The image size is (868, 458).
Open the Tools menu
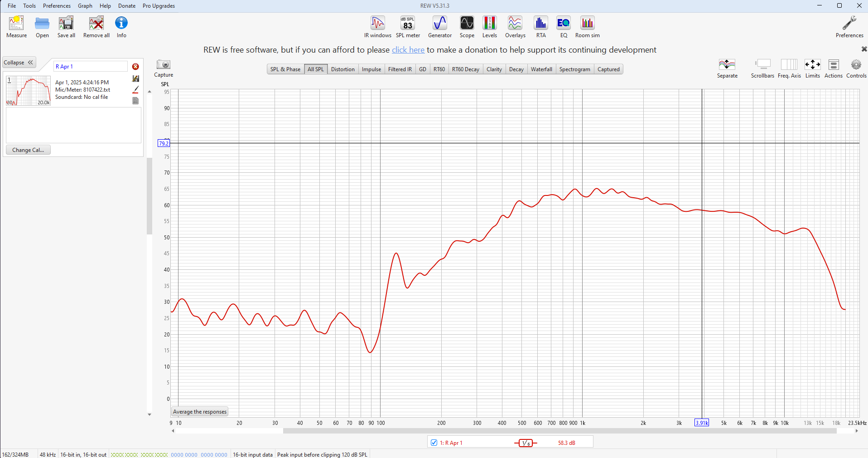29,6
